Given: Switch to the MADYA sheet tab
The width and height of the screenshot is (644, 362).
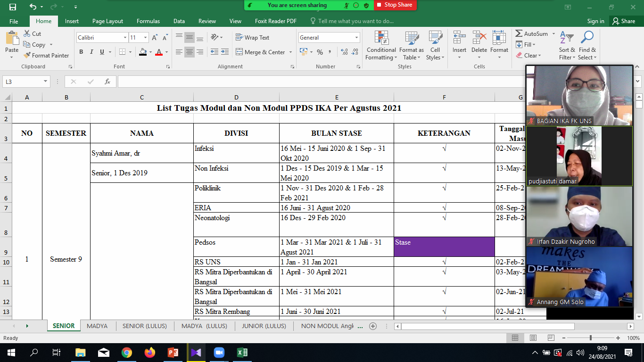Looking at the screenshot, I should [97, 326].
